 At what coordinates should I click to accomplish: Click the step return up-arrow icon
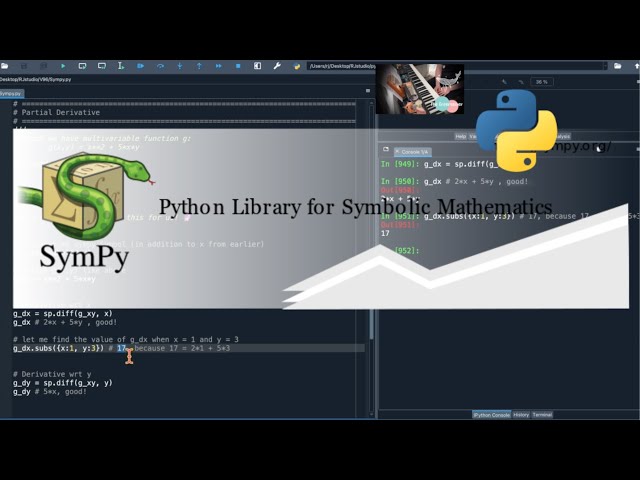pos(199,66)
